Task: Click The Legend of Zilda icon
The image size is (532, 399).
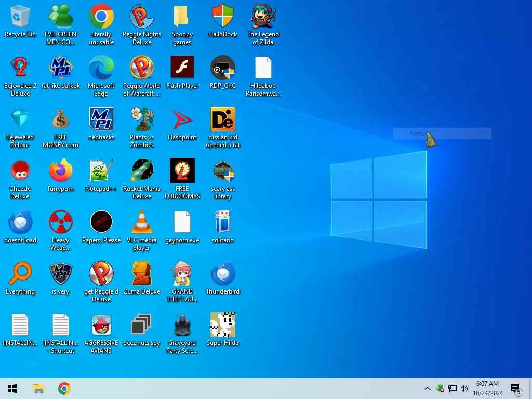Action: [263, 16]
